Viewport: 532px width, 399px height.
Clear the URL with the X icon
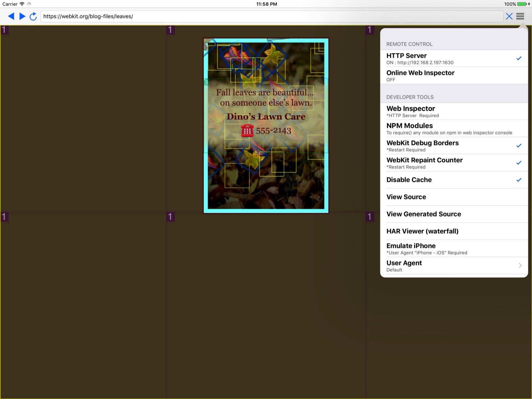pos(509,16)
